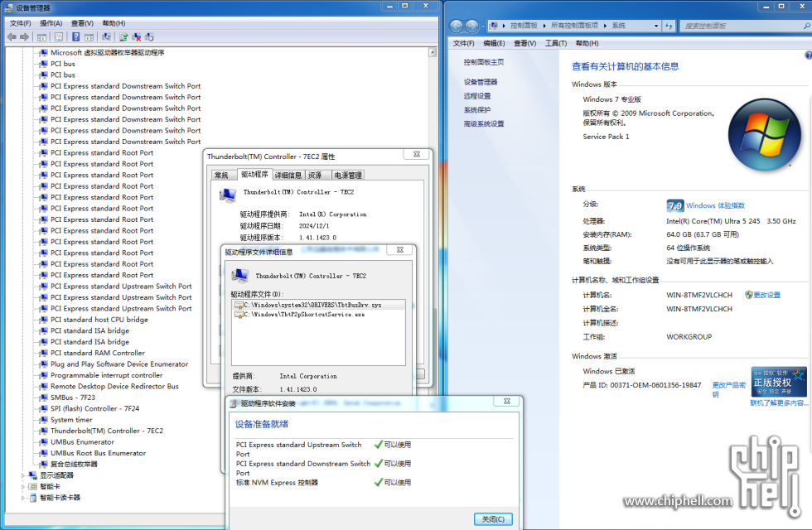Switch to 资源 tab in properties dialog
This screenshot has width=812, height=530.
[315, 175]
